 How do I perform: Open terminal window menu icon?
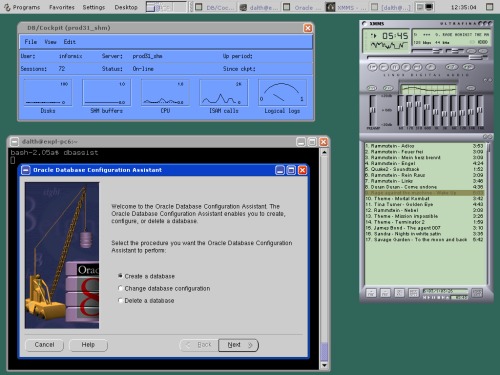click(14, 142)
